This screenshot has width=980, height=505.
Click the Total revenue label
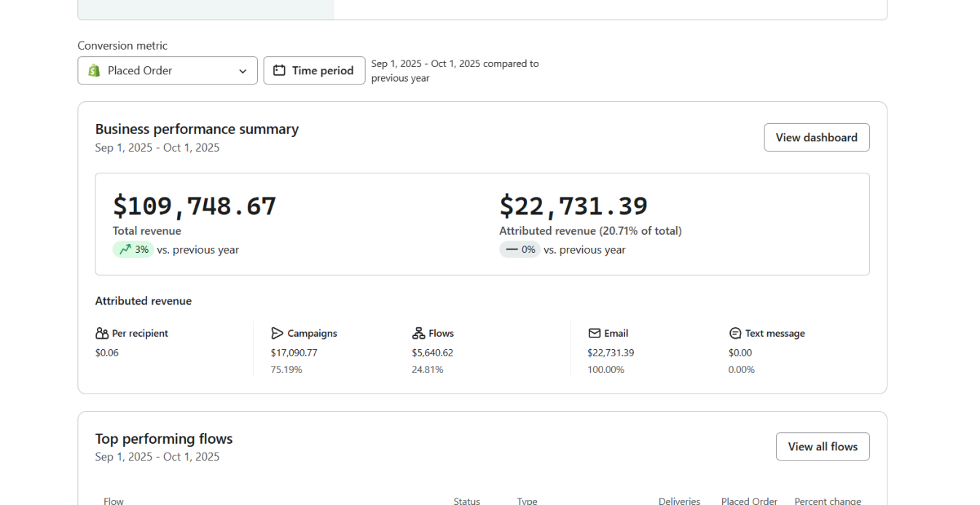[x=147, y=231]
